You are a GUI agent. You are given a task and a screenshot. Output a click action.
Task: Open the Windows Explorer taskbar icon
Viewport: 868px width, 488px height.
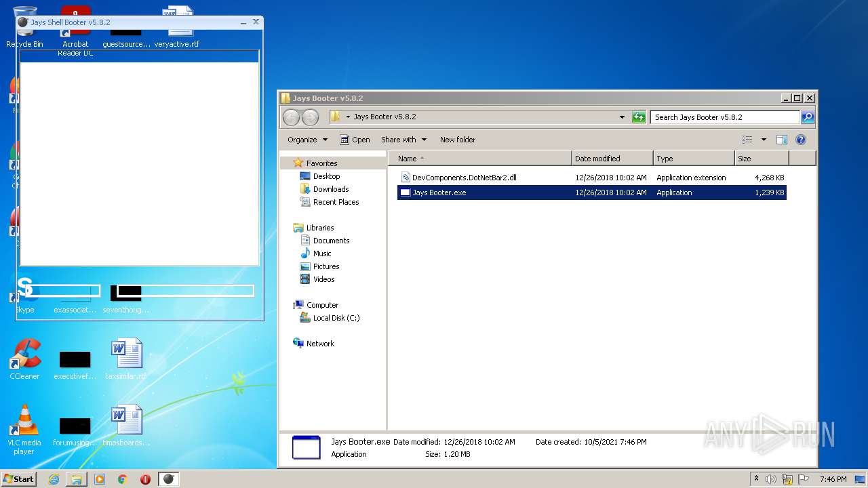point(77,479)
